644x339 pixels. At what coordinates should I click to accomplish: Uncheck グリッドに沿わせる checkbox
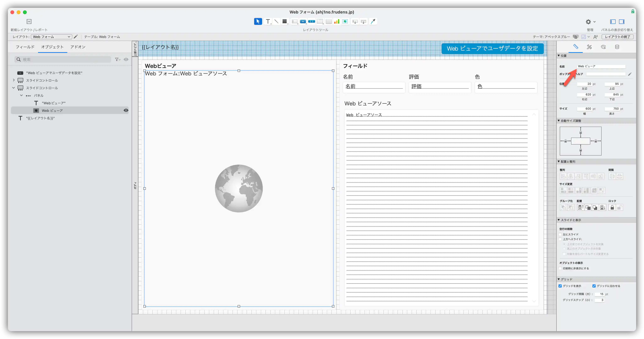[594, 286]
